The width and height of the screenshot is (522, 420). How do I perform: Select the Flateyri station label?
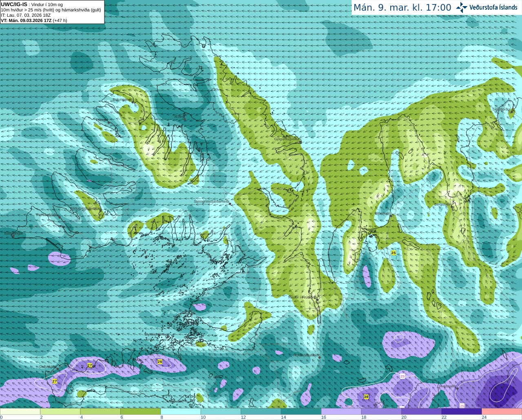[x=102, y=120]
